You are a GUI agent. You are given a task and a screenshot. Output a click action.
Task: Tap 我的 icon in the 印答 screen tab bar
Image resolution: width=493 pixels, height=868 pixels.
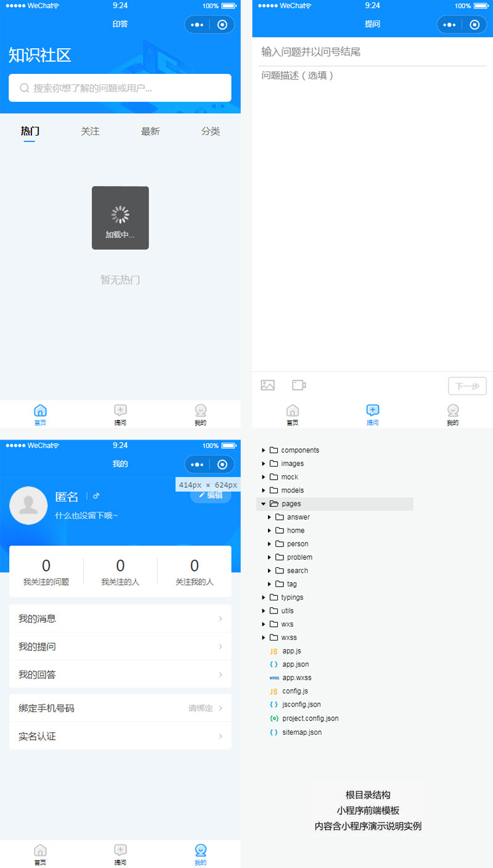pos(200,410)
